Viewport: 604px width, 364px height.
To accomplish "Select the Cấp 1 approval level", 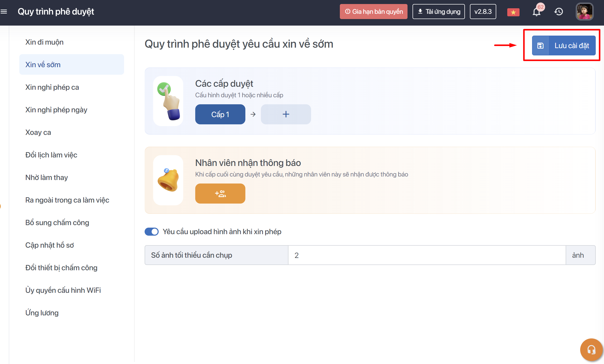I will [220, 114].
